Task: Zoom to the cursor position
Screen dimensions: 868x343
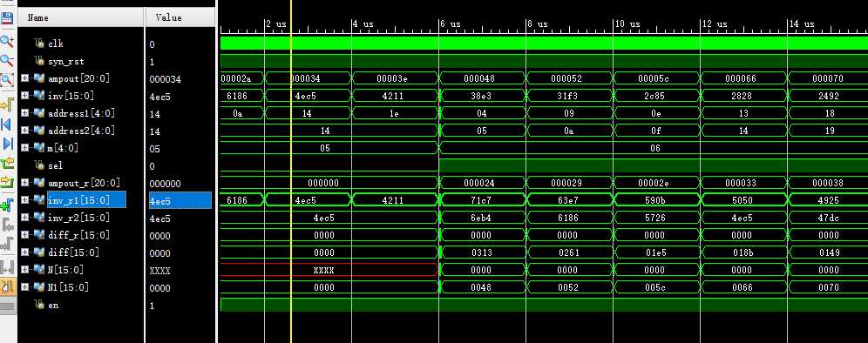Action: point(7,104)
